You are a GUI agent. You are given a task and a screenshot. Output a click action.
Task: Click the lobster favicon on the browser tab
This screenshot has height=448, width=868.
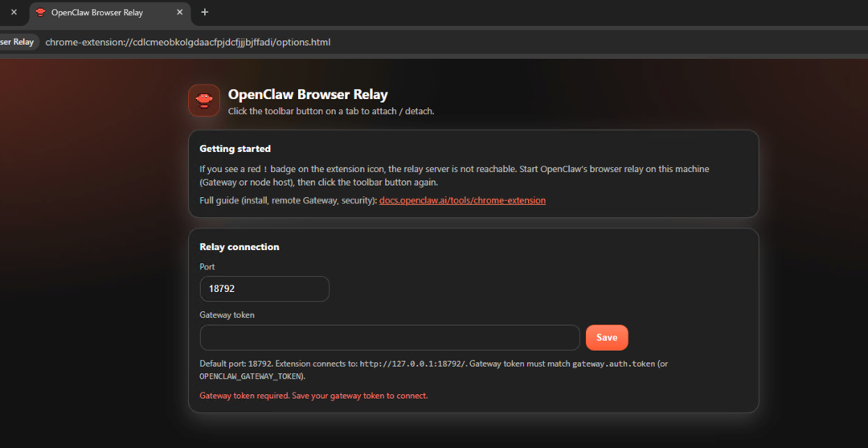tap(40, 12)
